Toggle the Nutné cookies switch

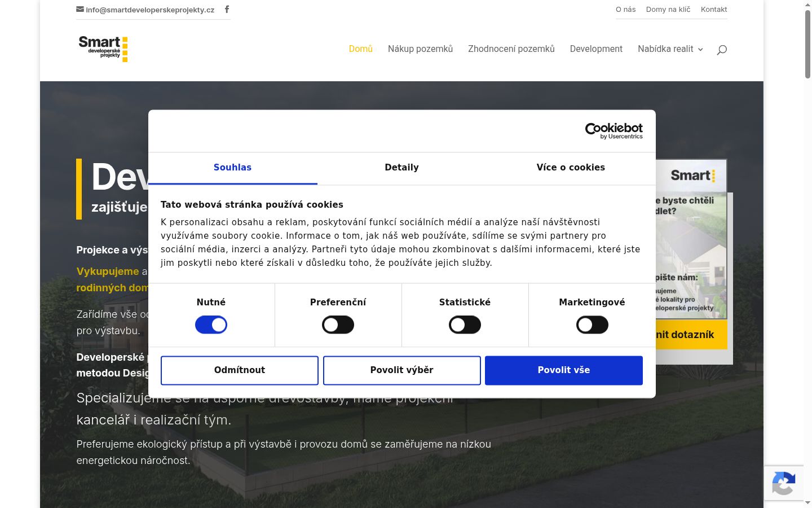tap(211, 325)
